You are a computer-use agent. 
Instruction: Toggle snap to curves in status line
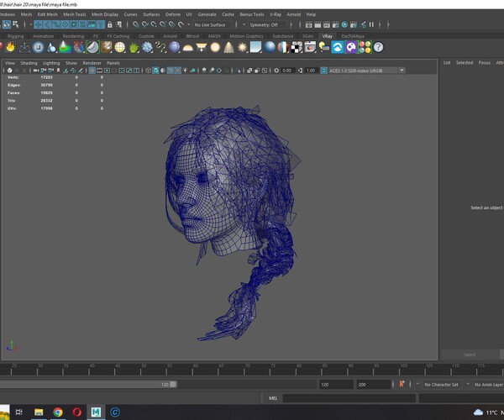tap(145, 24)
